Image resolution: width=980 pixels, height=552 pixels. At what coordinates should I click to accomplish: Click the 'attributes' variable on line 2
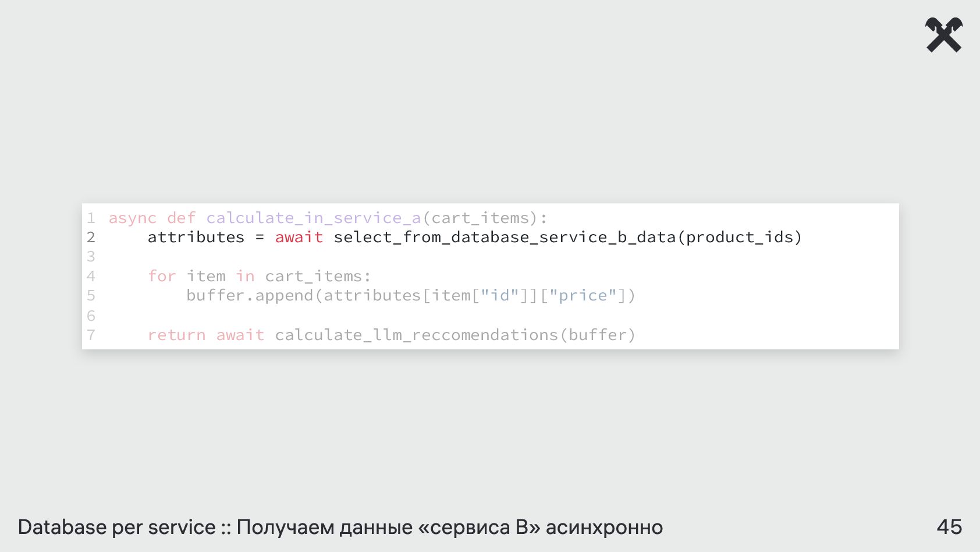click(196, 237)
